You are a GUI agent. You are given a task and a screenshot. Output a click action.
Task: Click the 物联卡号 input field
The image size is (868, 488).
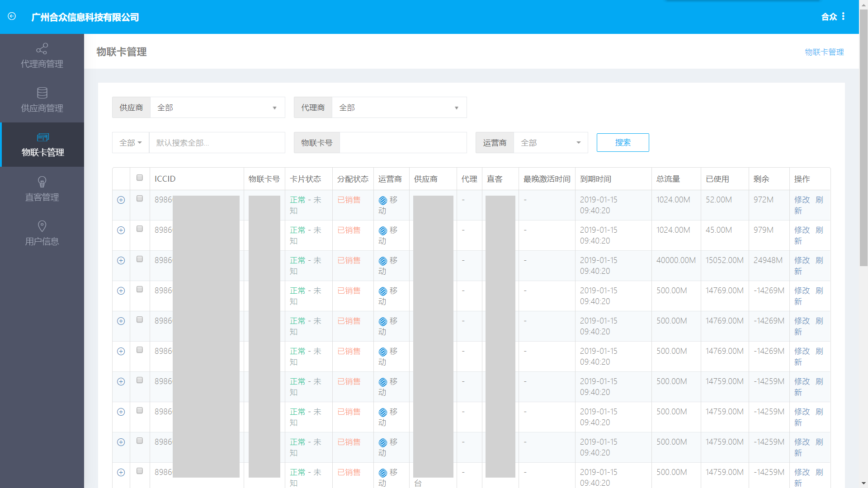point(402,143)
